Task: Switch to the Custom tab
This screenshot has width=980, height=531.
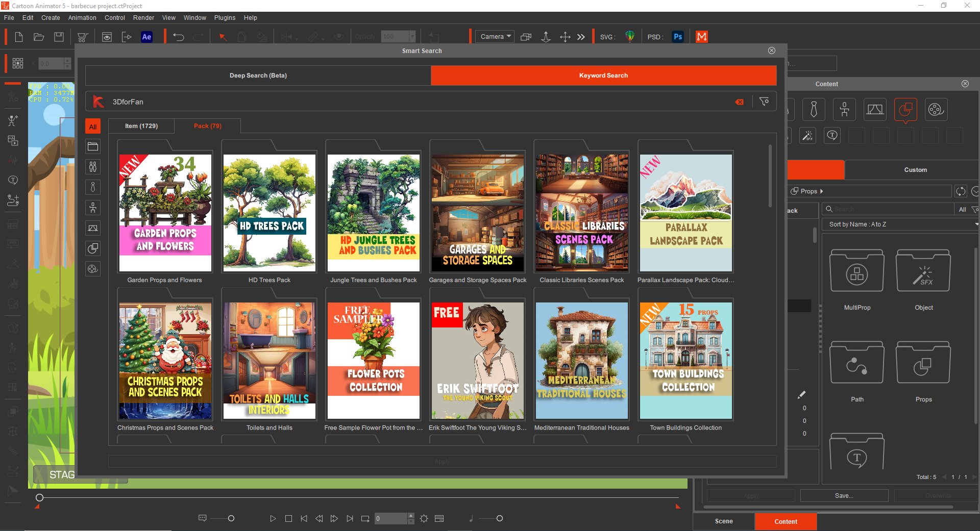Action: coord(915,170)
